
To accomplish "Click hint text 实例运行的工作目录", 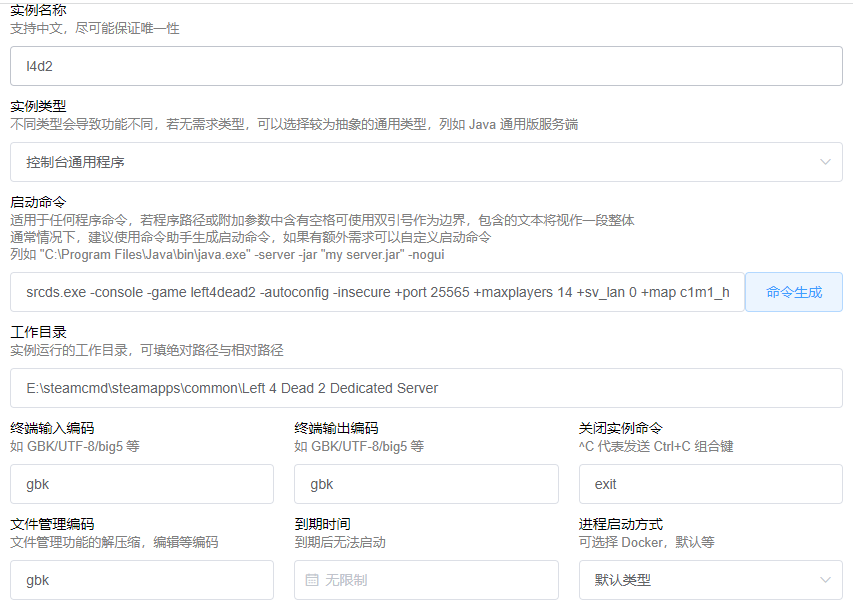I will 147,350.
